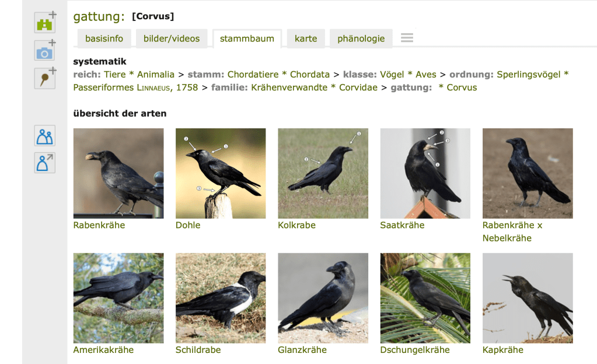Open the Rabenkrähe species thumbnail
The height and width of the screenshot is (364, 597).
118,173
